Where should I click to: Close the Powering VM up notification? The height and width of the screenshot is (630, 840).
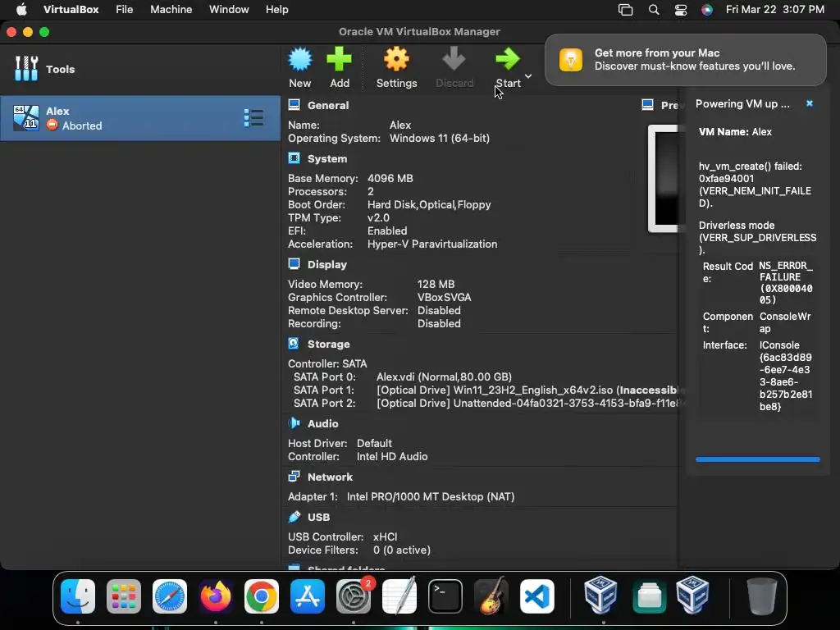[810, 103]
